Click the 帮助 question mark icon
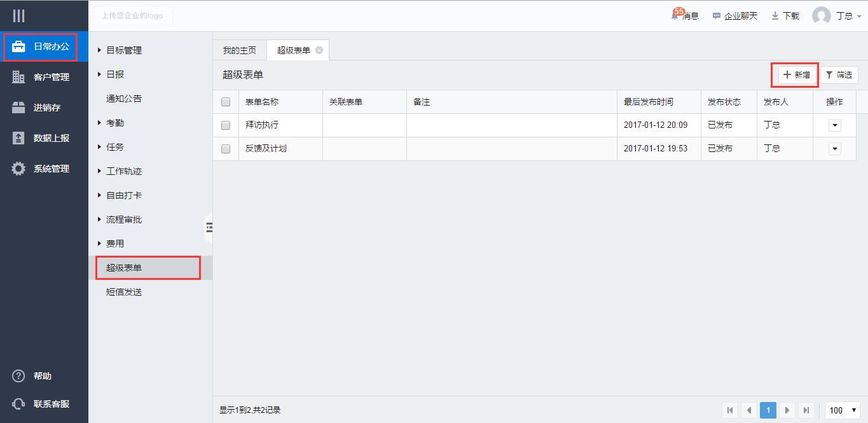Image resolution: width=868 pixels, height=423 pixels. click(x=18, y=376)
